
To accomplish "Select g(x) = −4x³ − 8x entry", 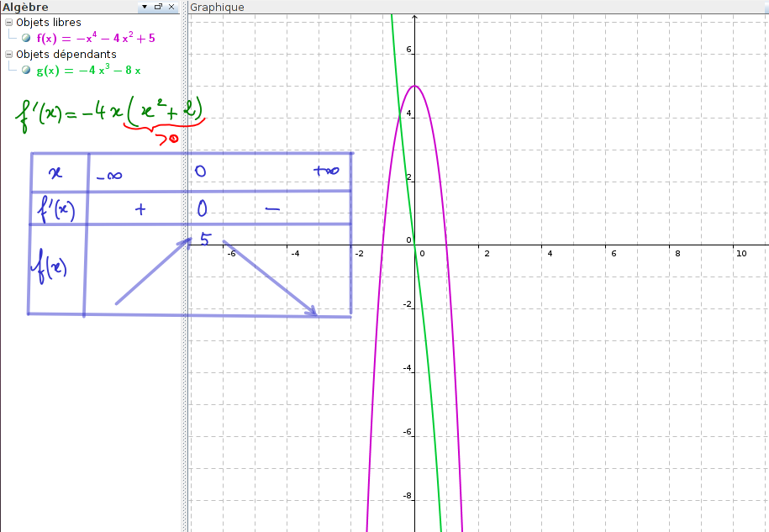I will pos(88,71).
